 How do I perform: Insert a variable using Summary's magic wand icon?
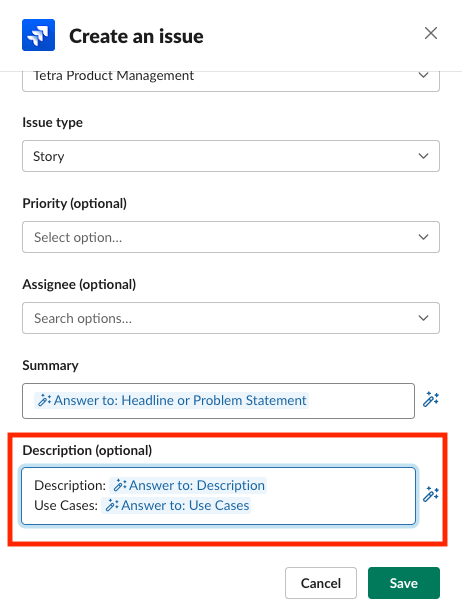point(431,400)
